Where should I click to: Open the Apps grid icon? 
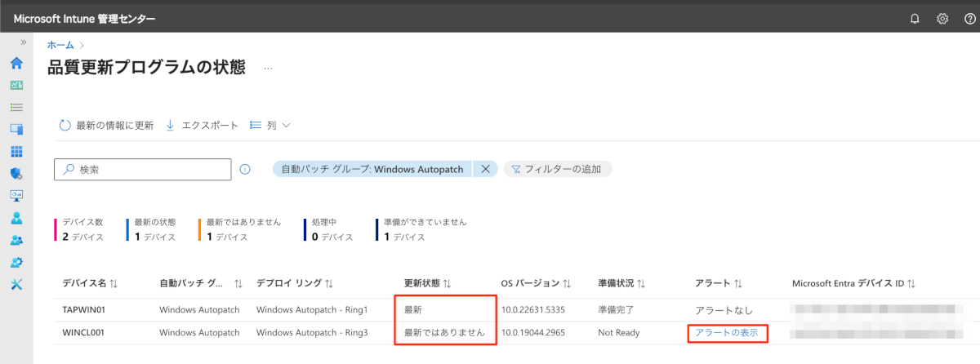click(x=16, y=152)
